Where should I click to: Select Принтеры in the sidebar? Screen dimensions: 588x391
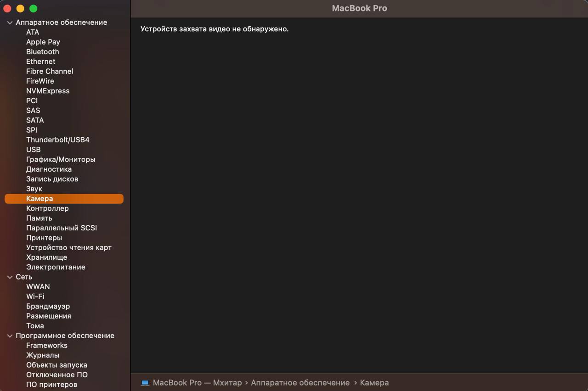tap(44, 238)
